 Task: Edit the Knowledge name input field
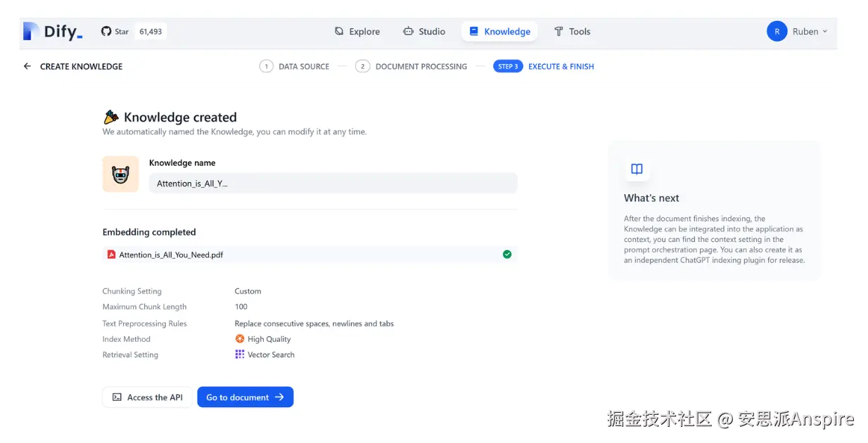(333, 183)
